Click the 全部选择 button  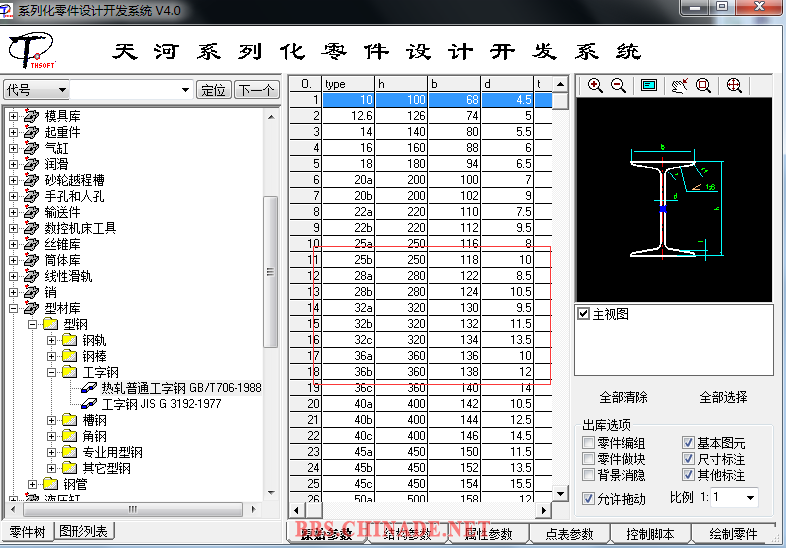point(723,398)
